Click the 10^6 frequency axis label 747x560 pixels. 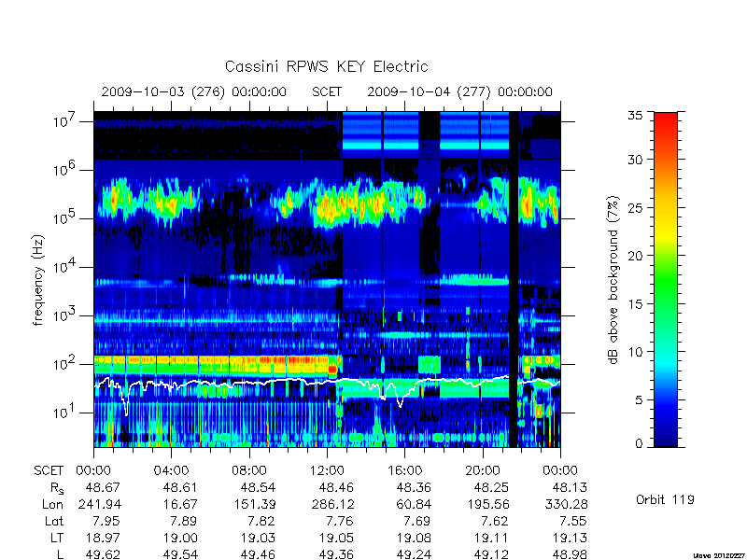[64, 169]
